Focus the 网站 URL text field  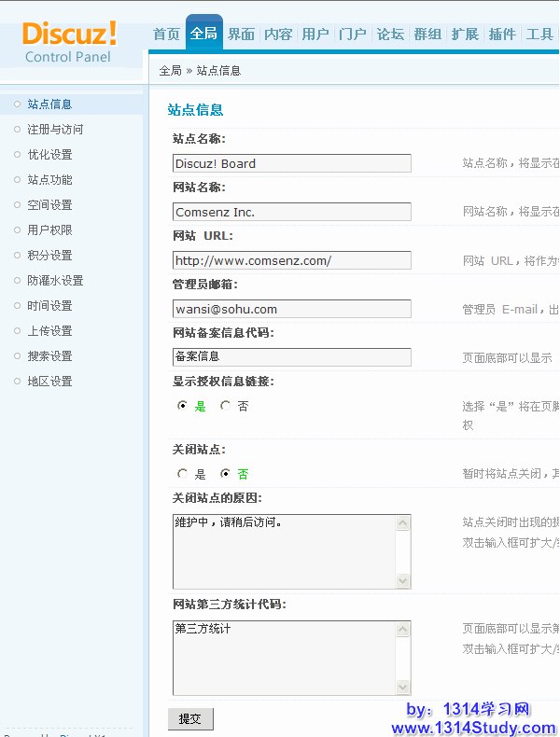(x=291, y=260)
